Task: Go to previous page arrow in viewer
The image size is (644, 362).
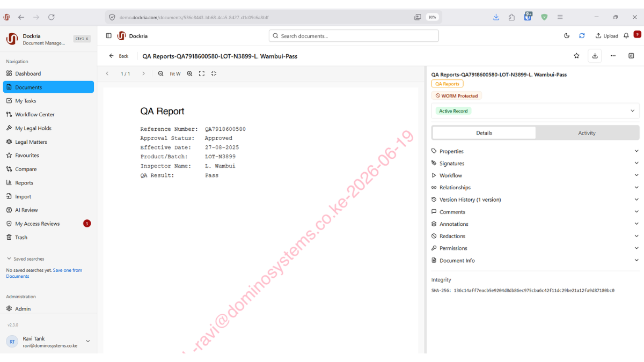Action: point(107,73)
